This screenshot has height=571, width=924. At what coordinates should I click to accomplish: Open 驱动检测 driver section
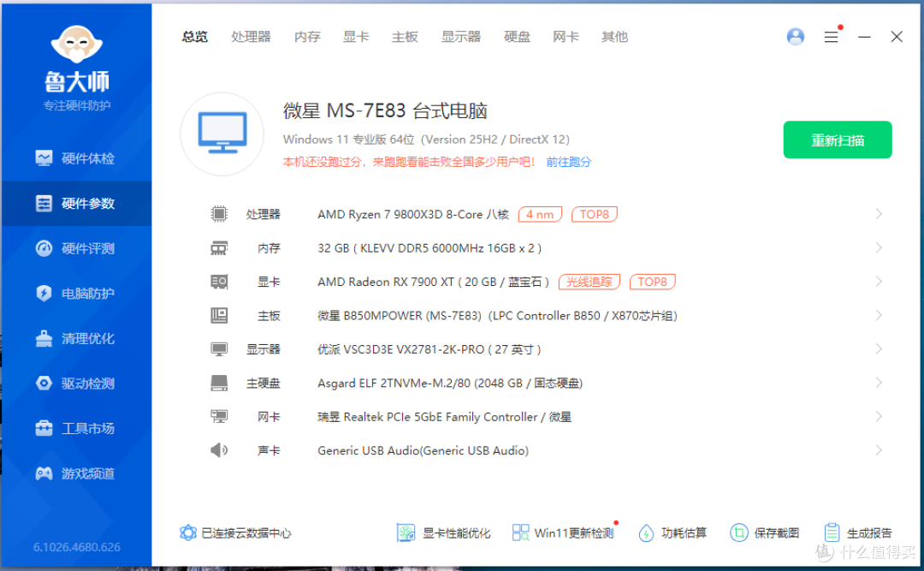pyautogui.click(x=75, y=384)
